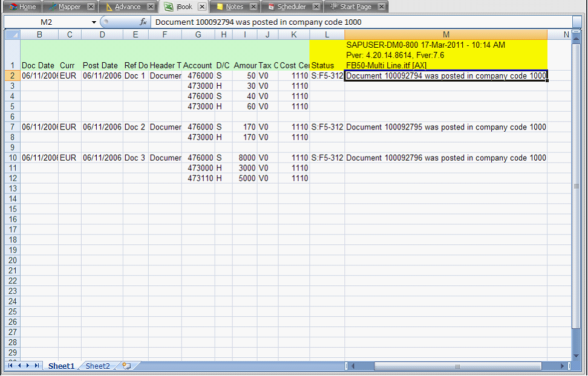Expand the formula bar
This screenshot has width=588, height=376.
pyautogui.click(x=577, y=22)
